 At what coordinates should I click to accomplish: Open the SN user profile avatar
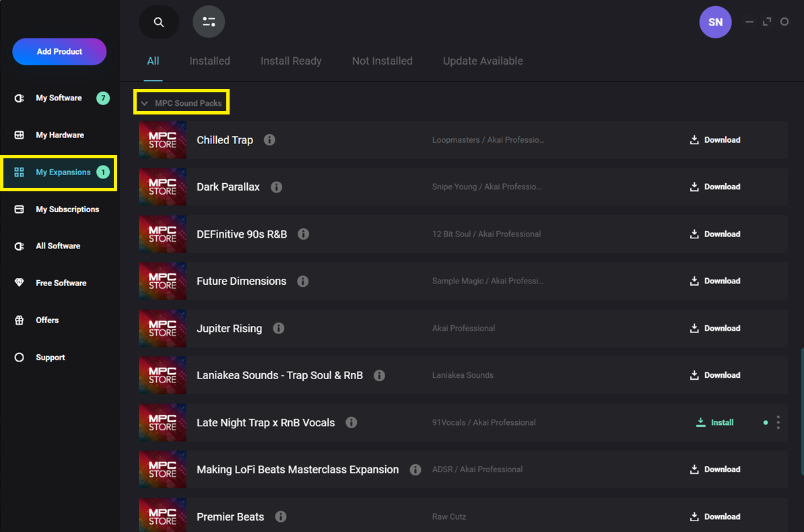point(715,22)
